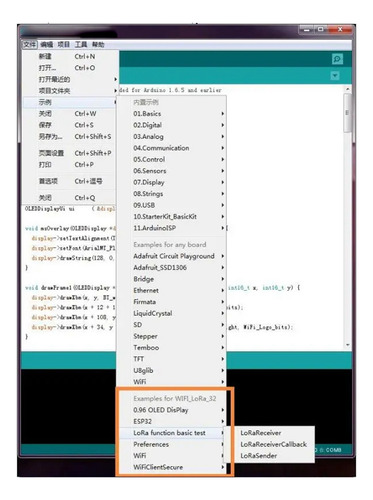Image resolution: width=373 pixels, height=500 pixels.
Task: Open 首选项 preferences entry
Action: point(70,181)
